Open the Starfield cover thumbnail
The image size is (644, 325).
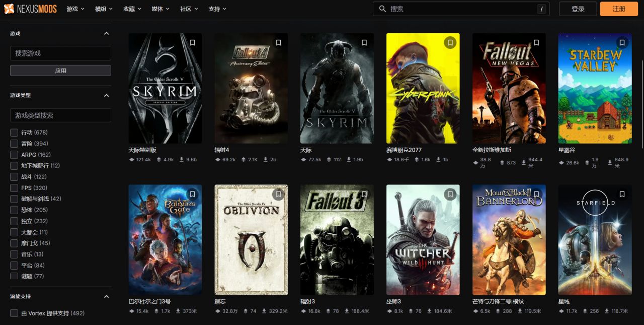[595, 239]
